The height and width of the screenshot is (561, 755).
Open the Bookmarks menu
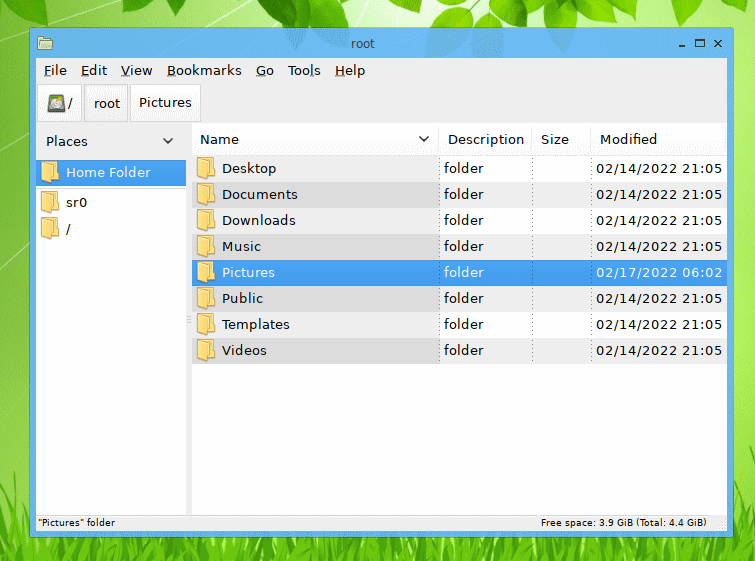[204, 70]
